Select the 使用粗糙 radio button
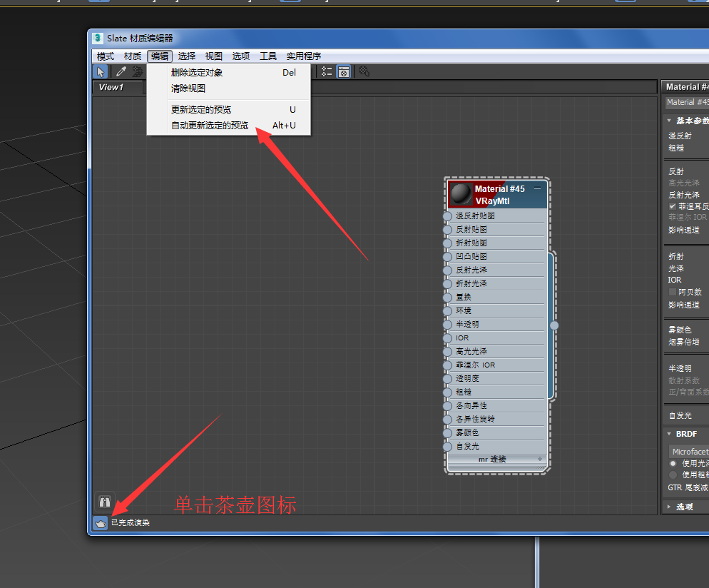The image size is (709, 588). (x=673, y=475)
